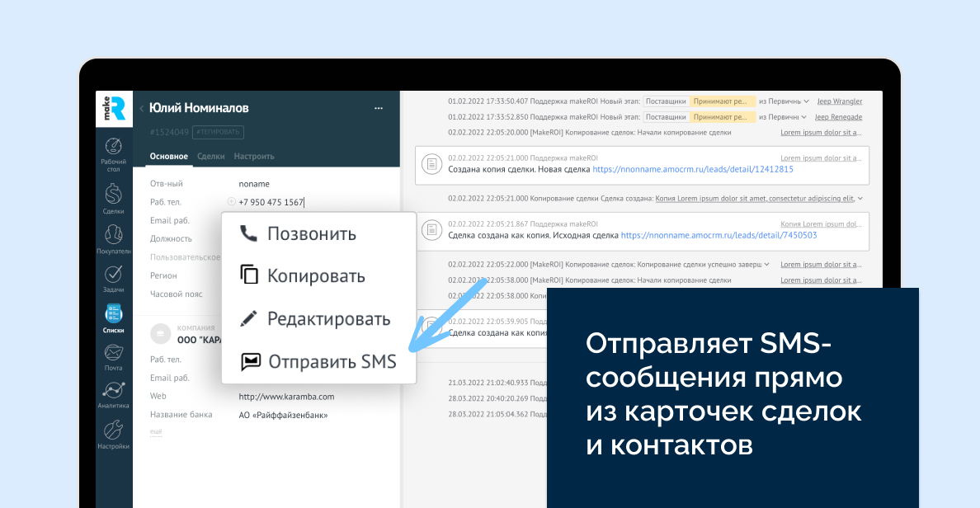Expand chevron before Jeep Renegade
This screenshot has width=980, height=508.
click(803, 117)
